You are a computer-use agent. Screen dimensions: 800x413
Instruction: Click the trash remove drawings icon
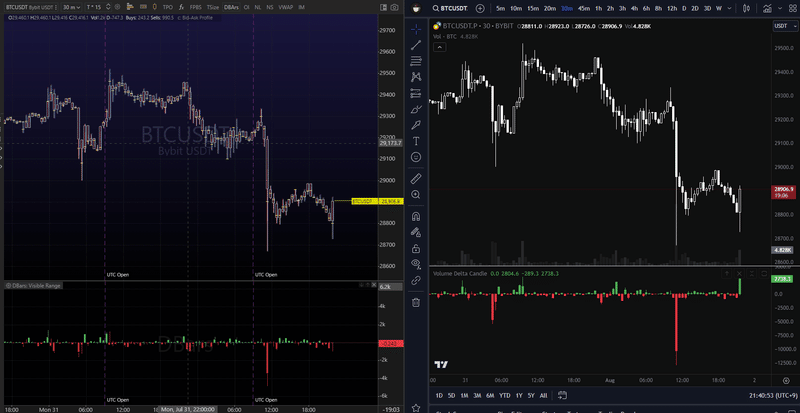click(416, 303)
